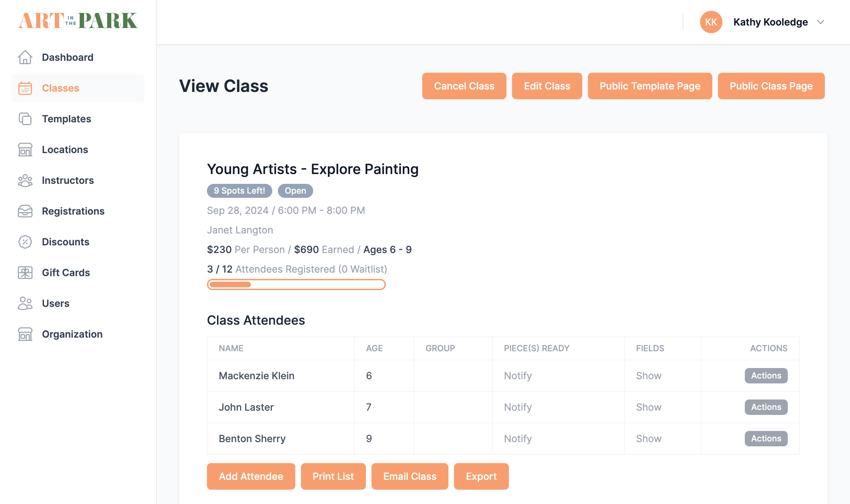Image resolution: width=850 pixels, height=504 pixels.
Task: Open the Dashboard home icon
Action: 25,57
